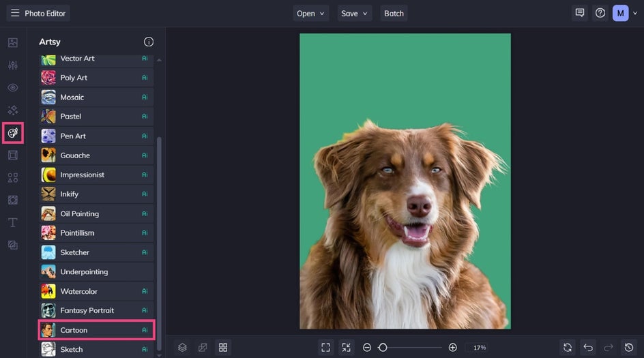
Task: Apply the Watercolor effect
Action: tap(96, 291)
